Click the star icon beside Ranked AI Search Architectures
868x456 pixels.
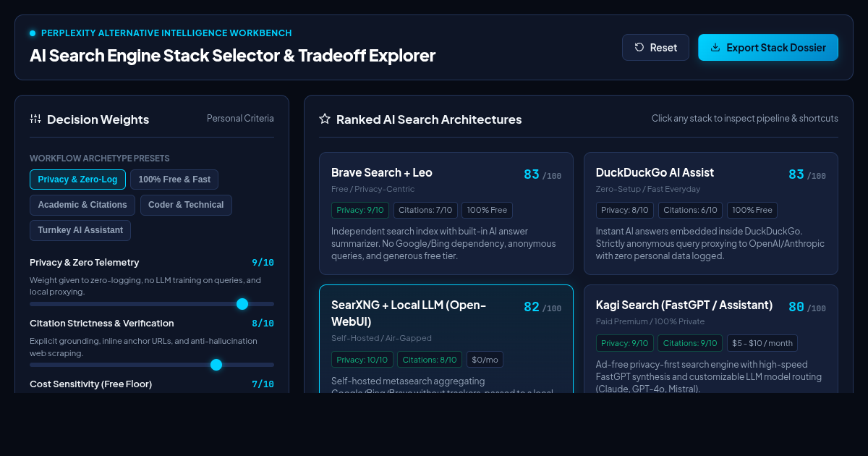coord(325,119)
